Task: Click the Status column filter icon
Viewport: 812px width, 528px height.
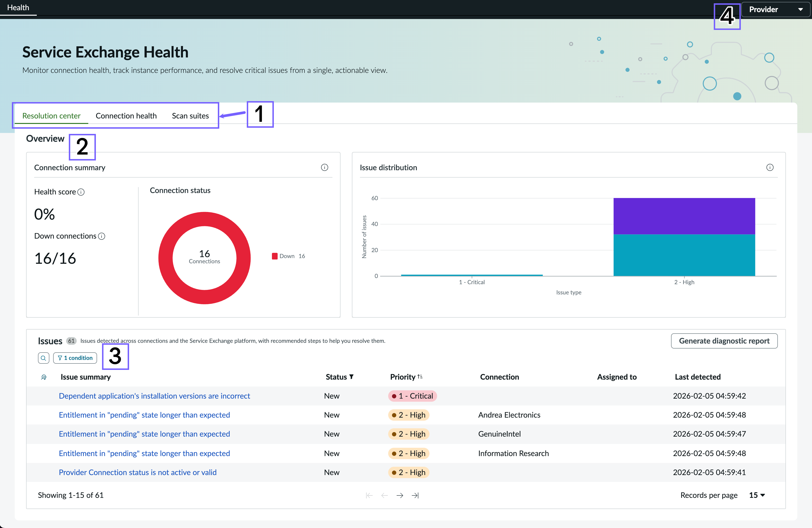Action: (x=351, y=377)
